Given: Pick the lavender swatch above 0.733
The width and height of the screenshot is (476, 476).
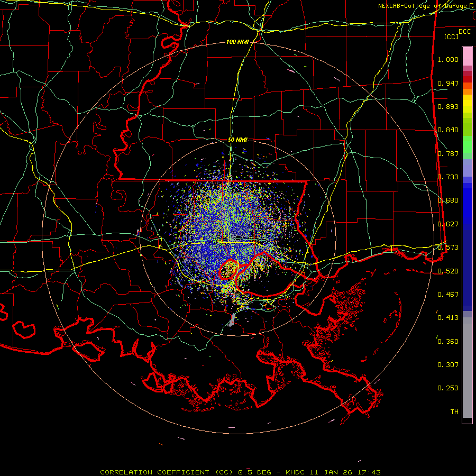Looking at the screenshot, I should point(467,168).
